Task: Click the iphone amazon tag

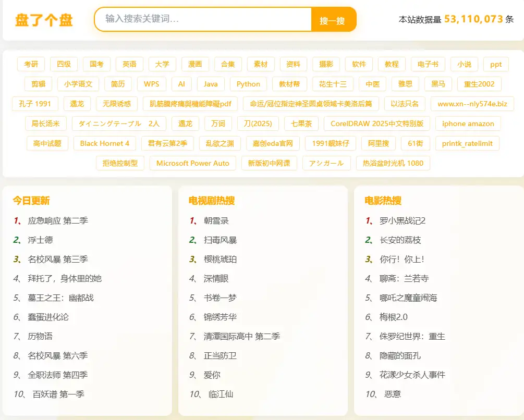Action: click(468, 123)
